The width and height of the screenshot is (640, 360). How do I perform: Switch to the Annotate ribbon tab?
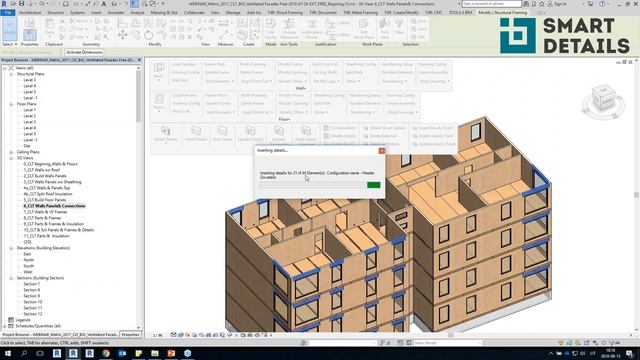click(x=116, y=13)
